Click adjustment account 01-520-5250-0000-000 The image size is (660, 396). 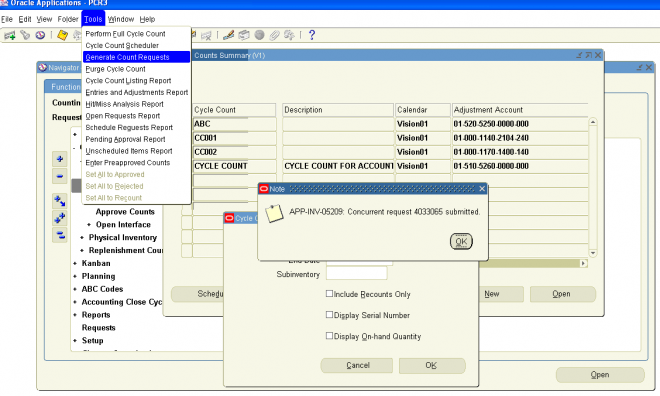tap(520, 124)
